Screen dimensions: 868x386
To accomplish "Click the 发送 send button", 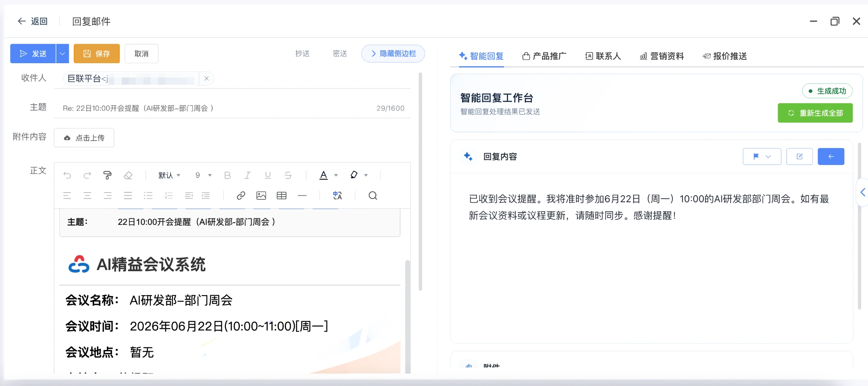I will point(33,53).
